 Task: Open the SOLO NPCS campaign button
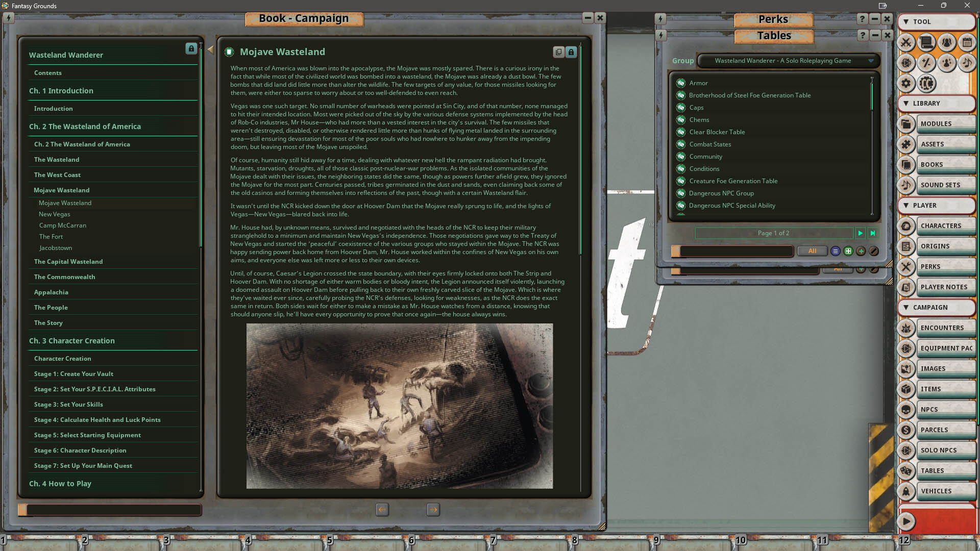(946, 450)
